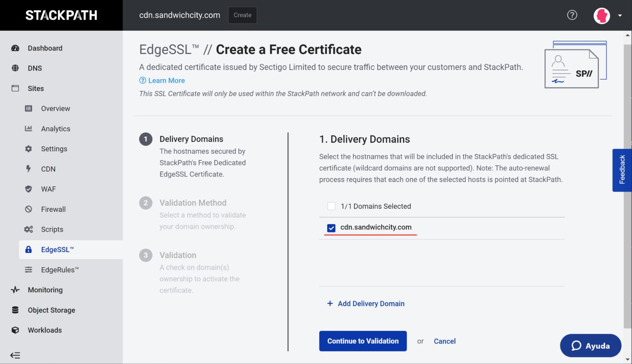The height and width of the screenshot is (364, 632).
Task: Click the EdgeRules sliders icon
Action: [28, 270]
